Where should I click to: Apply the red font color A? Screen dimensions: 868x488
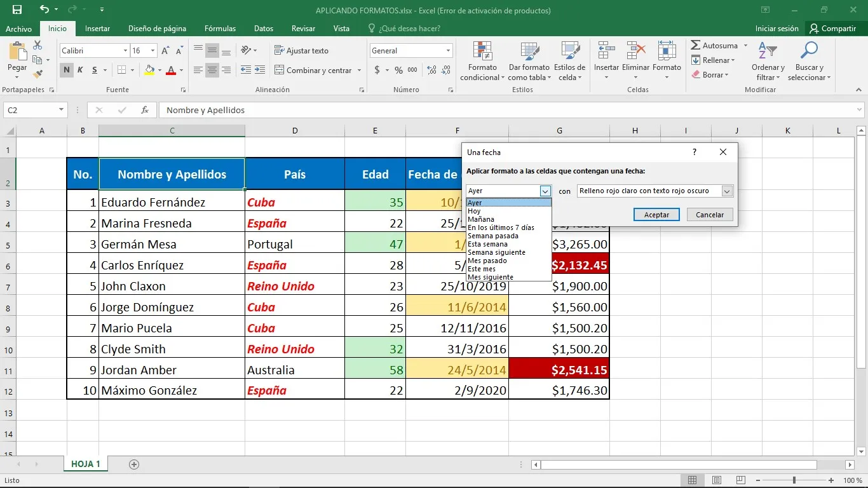[x=170, y=70]
